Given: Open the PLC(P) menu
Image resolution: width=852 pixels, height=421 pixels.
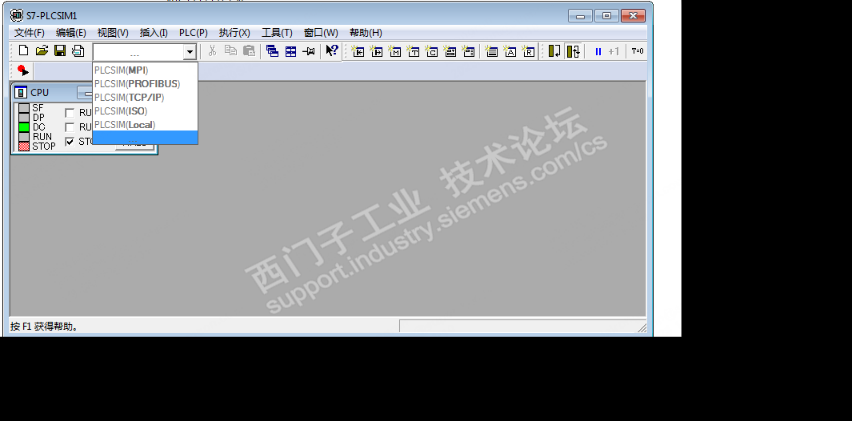Looking at the screenshot, I should point(193,33).
